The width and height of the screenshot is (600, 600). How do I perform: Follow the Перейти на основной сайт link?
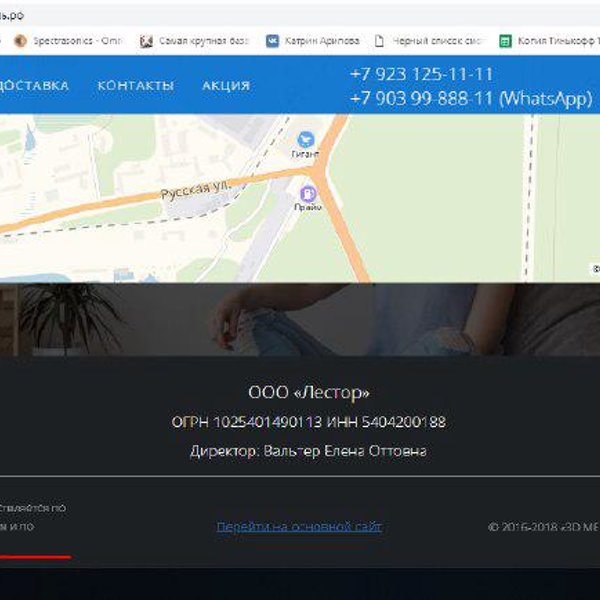(x=299, y=527)
